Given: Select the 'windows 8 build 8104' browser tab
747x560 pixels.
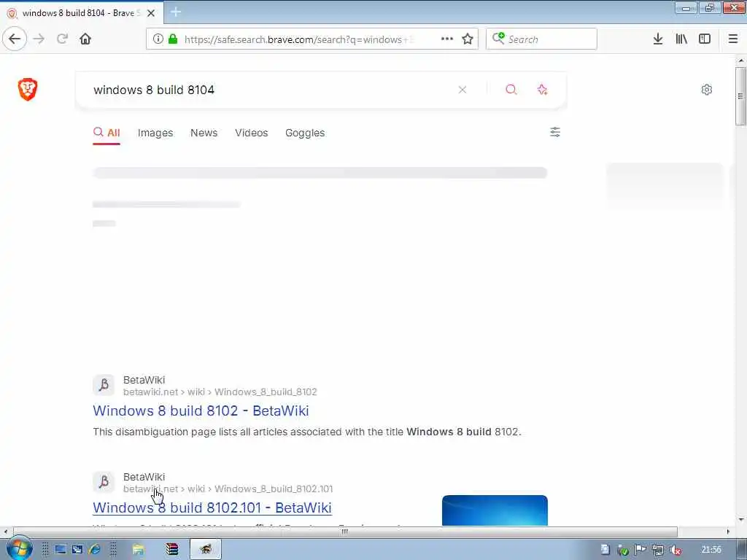Looking at the screenshot, I should [81, 13].
